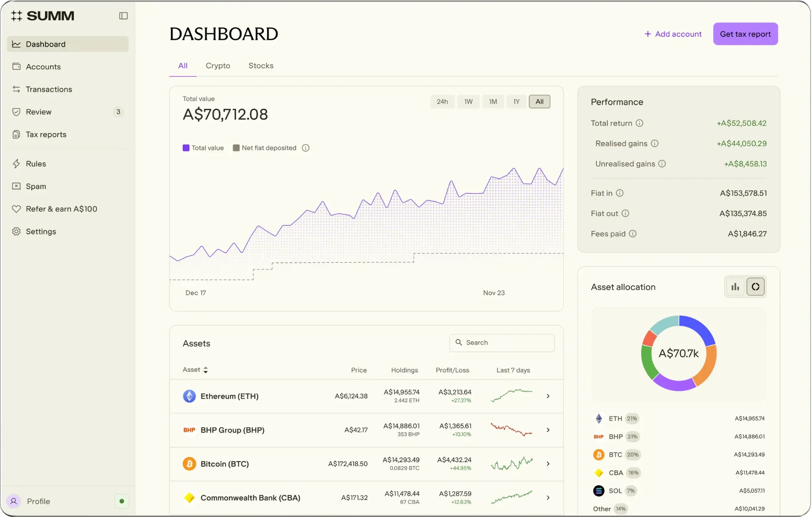Viewport: 812px width, 517px height.
Task: Set the chart range to All
Action: [x=539, y=102]
